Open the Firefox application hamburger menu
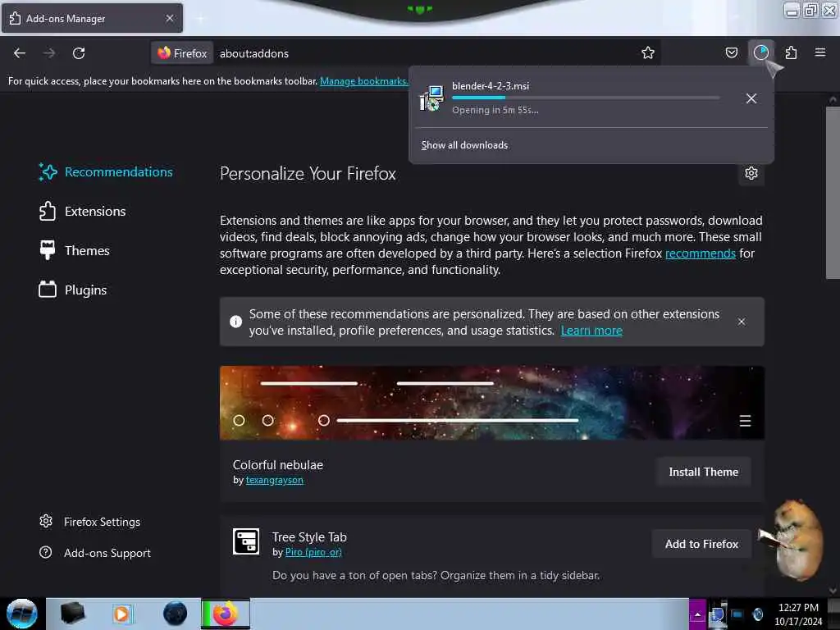The width and height of the screenshot is (840, 630). [x=819, y=52]
